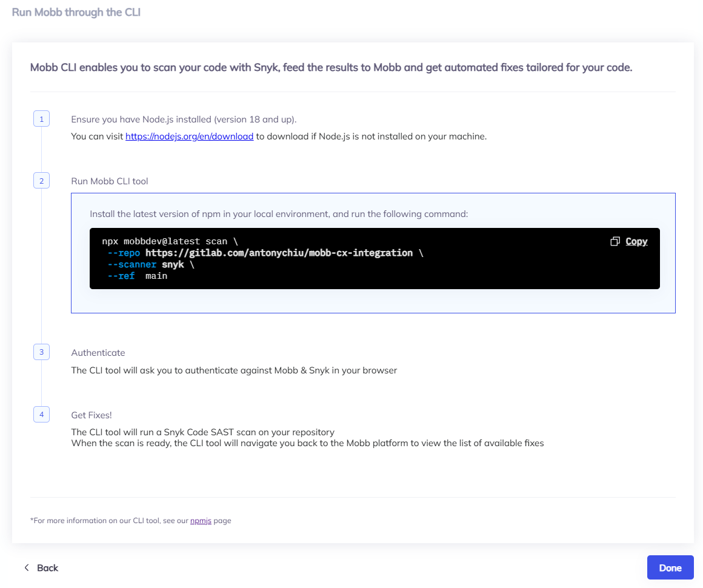Click the --scanner snyk line
This screenshot has height=588, width=703.
click(150, 264)
